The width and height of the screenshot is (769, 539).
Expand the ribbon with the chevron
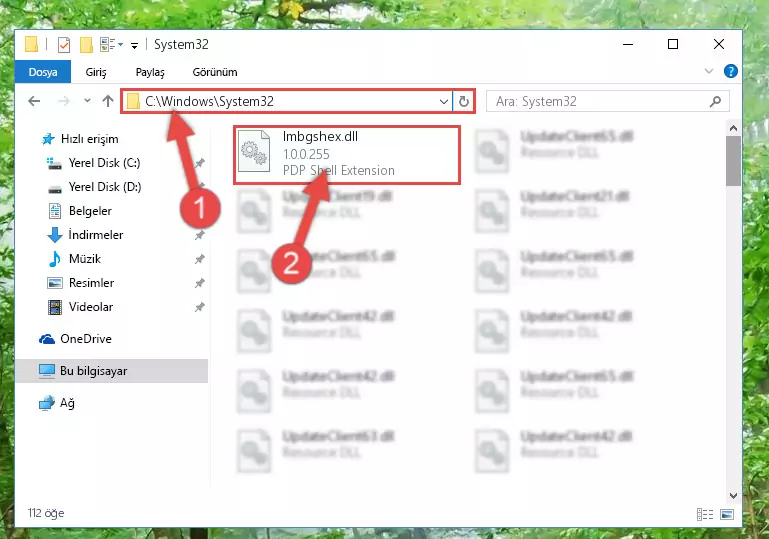709,72
